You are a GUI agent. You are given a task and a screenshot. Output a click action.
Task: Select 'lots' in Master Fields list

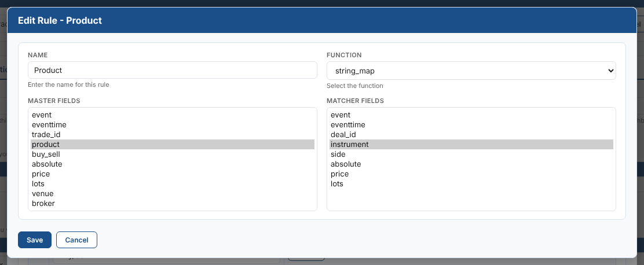173,184
